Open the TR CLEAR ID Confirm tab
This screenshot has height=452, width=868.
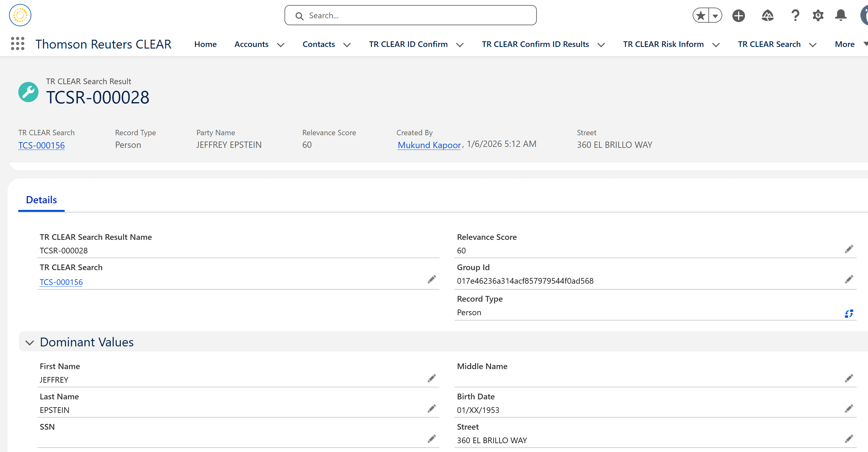[408, 44]
